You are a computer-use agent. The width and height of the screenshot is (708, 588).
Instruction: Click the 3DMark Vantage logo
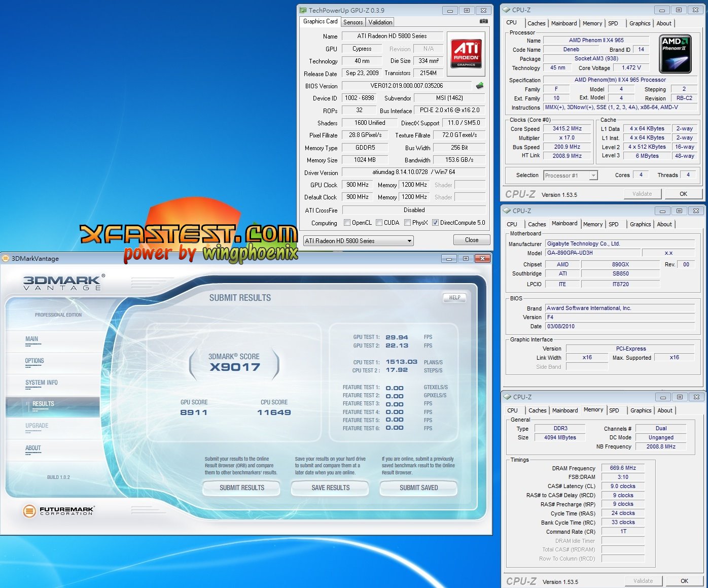pyautogui.click(x=63, y=283)
